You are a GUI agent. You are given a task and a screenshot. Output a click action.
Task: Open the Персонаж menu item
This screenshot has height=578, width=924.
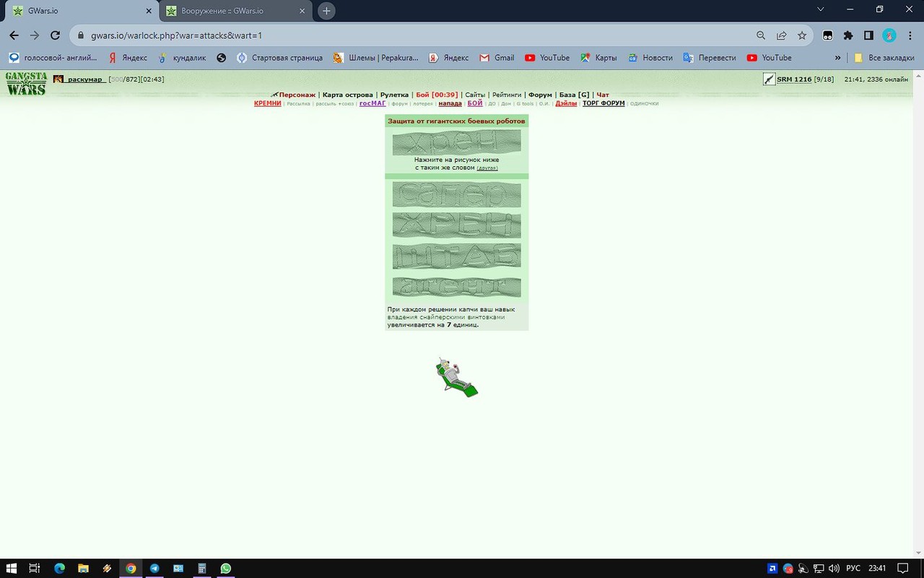click(297, 95)
